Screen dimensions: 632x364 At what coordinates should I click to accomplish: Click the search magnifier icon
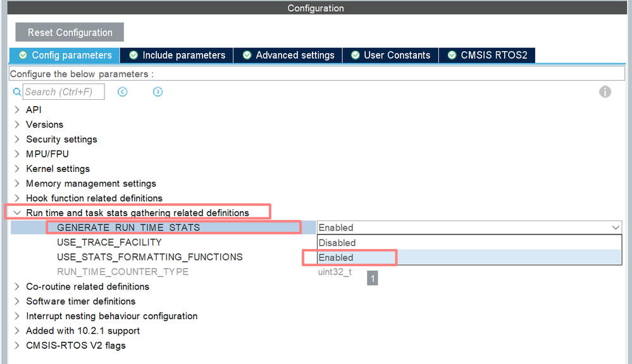tap(17, 92)
